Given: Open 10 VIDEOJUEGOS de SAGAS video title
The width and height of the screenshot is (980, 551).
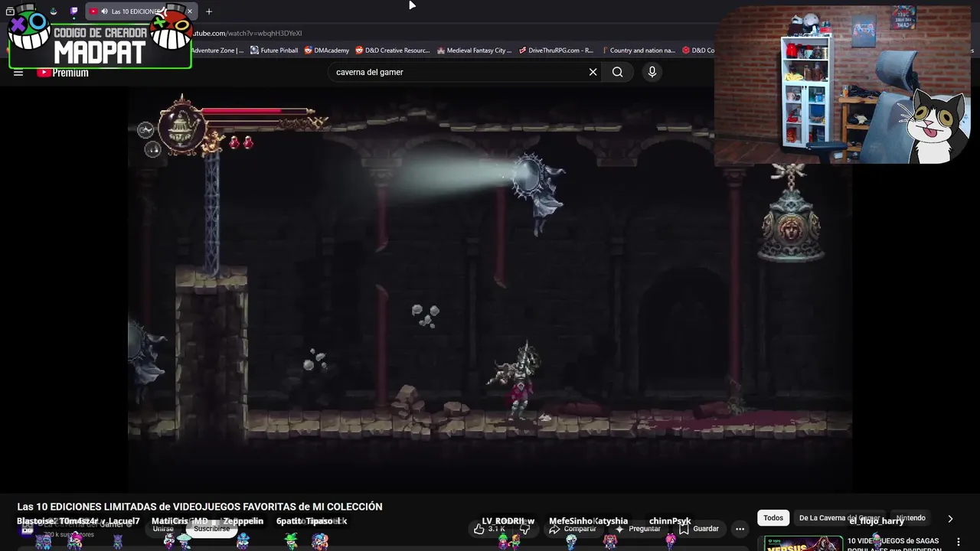Looking at the screenshot, I should pyautogui.click(x=893, y=544).
